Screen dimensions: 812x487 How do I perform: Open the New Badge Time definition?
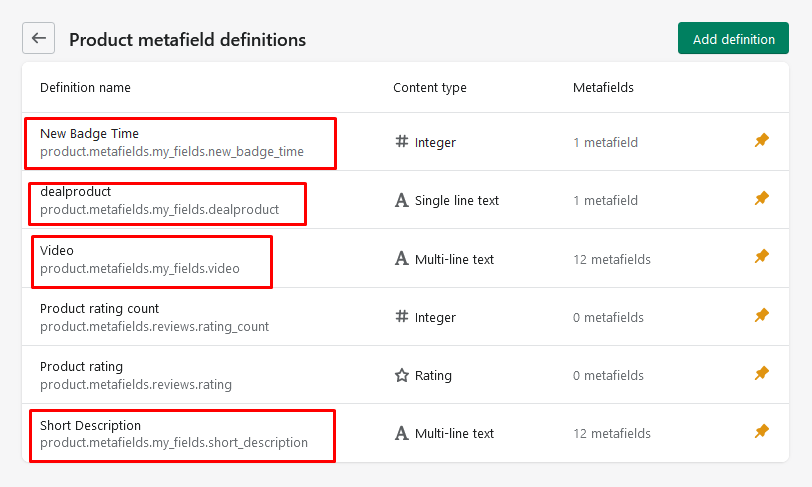pyautogui.click(x=90, y=134)
